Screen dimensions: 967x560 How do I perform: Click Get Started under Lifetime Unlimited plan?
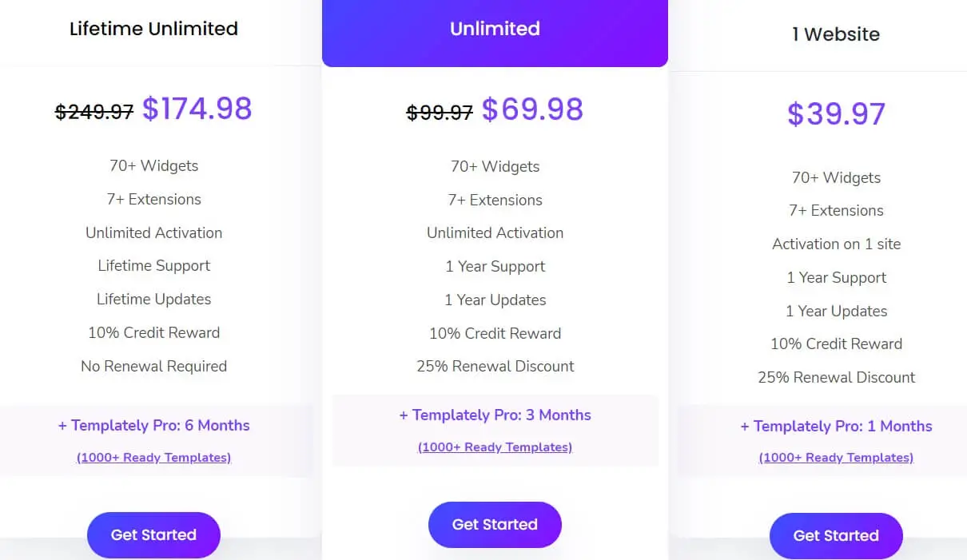[153, 535]
